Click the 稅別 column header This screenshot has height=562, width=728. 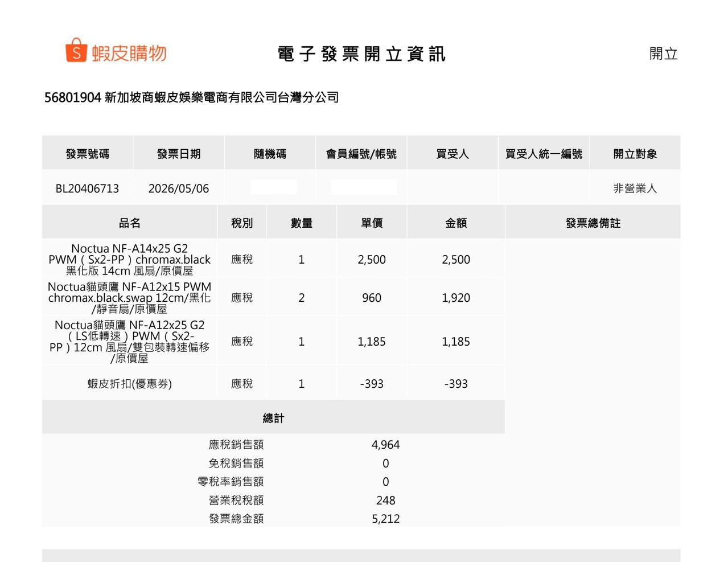point(242,223)
